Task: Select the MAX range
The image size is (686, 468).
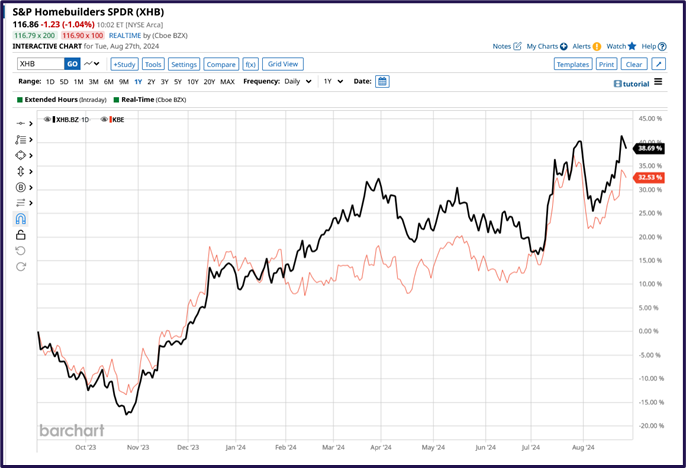Action: pos(228,82)
